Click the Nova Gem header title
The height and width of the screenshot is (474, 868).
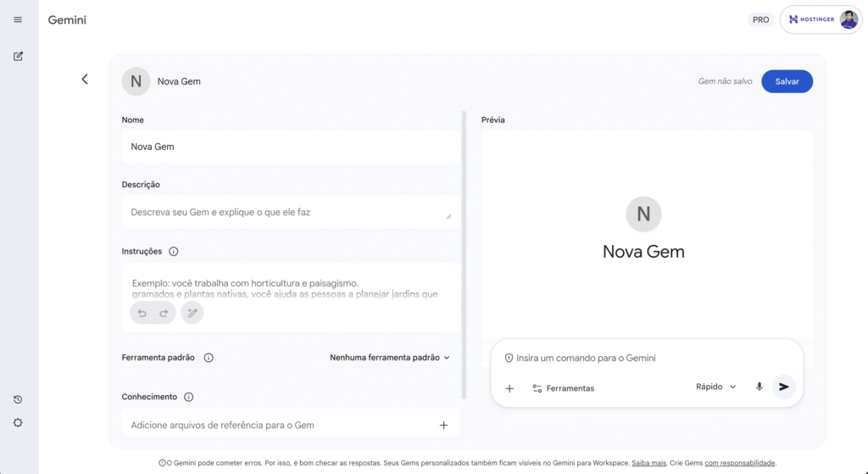click(x=179, y=81)
